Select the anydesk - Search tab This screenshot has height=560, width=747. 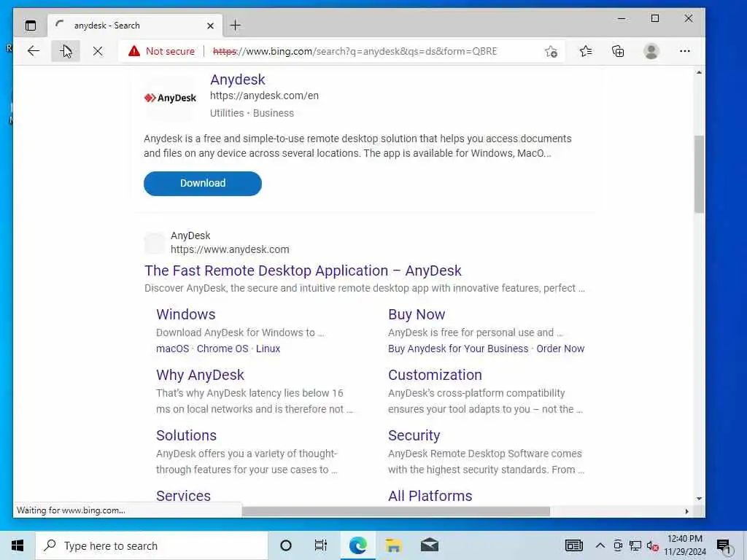(x=135, y=26)
